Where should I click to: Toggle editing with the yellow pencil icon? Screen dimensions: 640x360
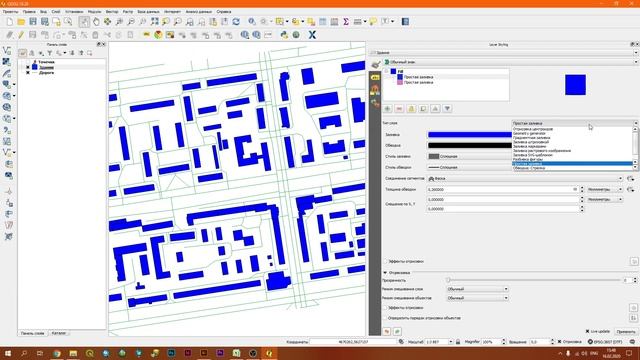pyautogui.click(x=21, y=35)
